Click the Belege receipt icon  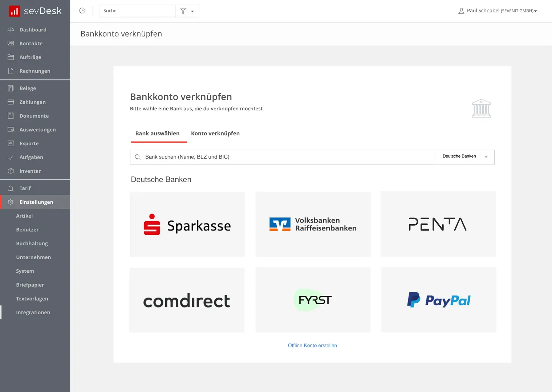tap(11, 88)
